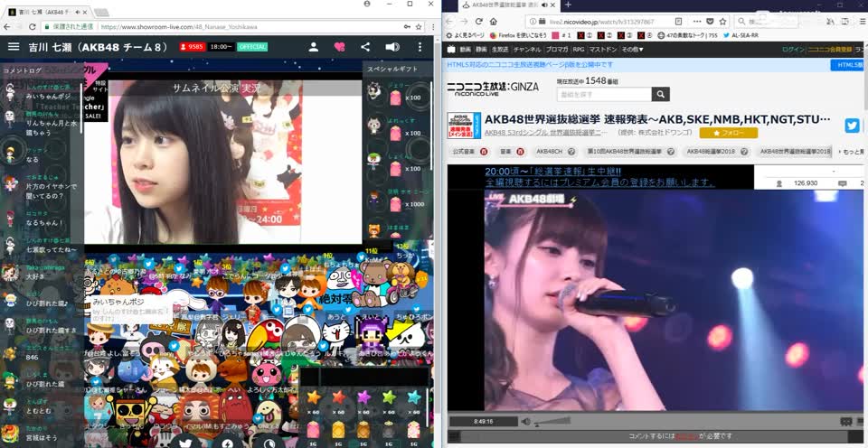Send the green star gift
This screenshot has height=448, width=868.
pos(389,398)
